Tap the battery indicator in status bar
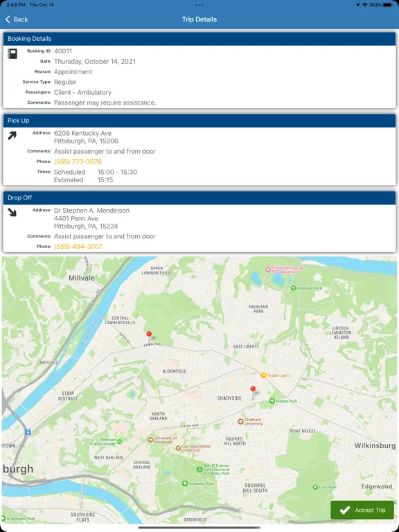The image size is (399, 532). [x=387, y=5]
